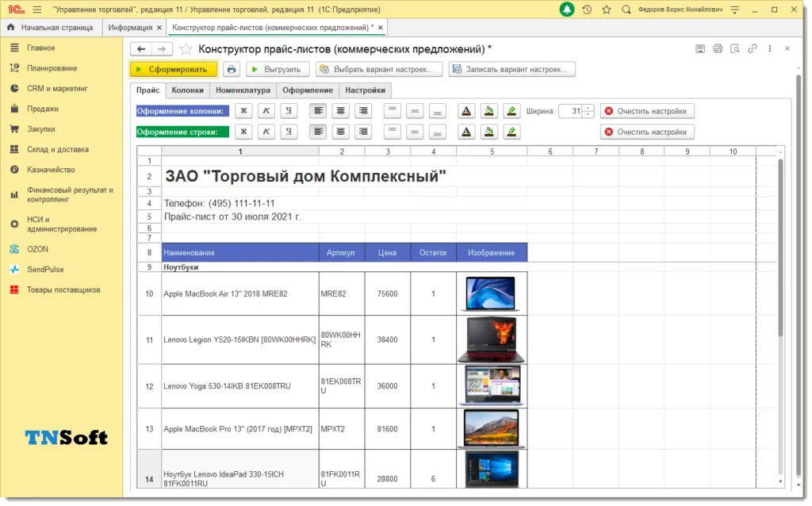
Task: Click Выбрать вариант настроек button
Action: 379,69
